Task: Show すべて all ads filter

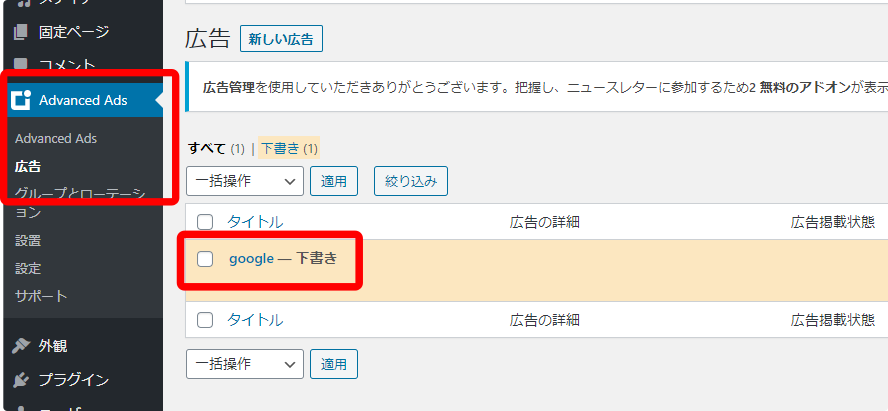Action: pos(207,149)
